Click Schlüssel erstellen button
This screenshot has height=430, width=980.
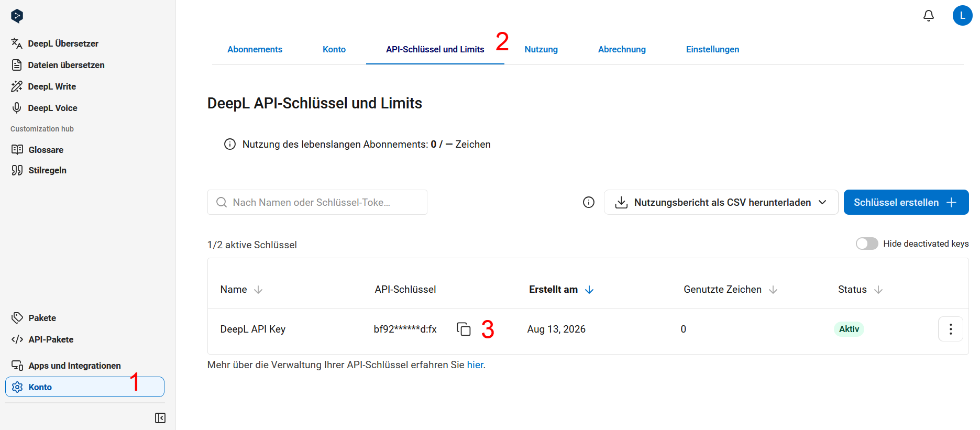point(906,202)
